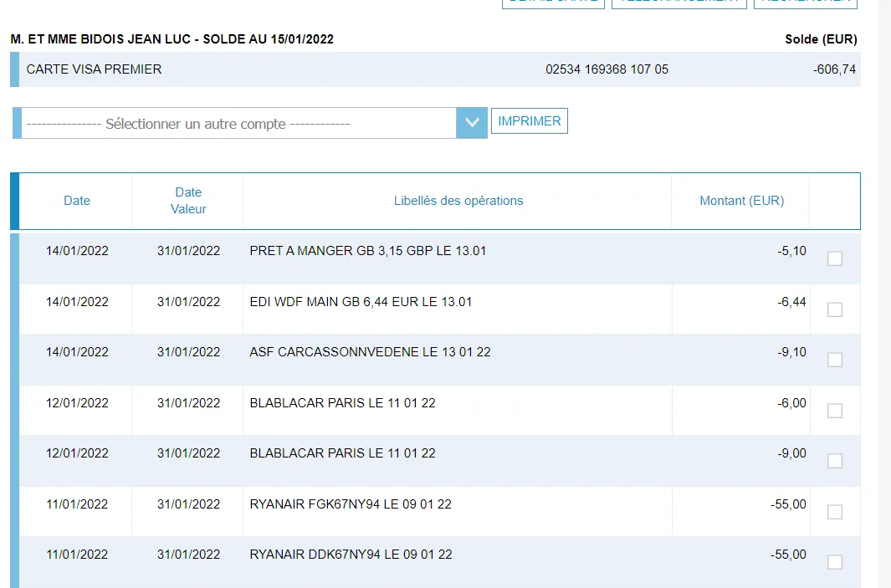This screenshot has width=891, height=588.
Task: Click the 'Sélectionner un autre compte' combo box
Action: (249, 123)
